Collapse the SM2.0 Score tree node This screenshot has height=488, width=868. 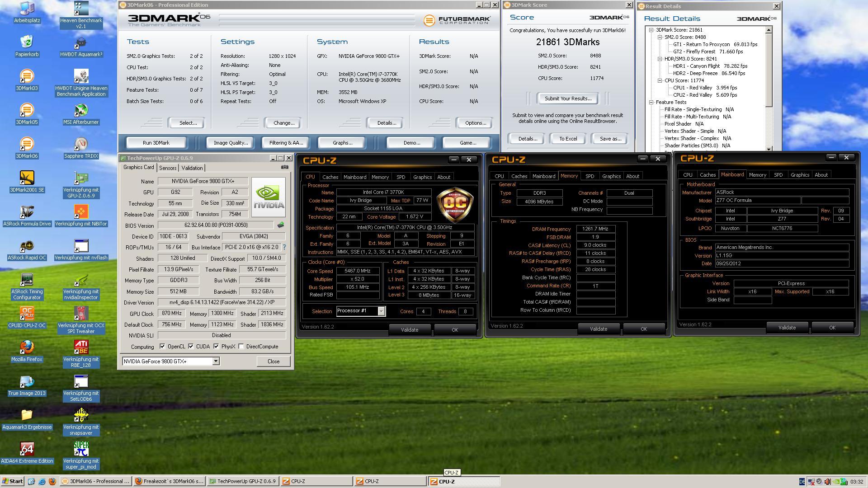[660, 37]
